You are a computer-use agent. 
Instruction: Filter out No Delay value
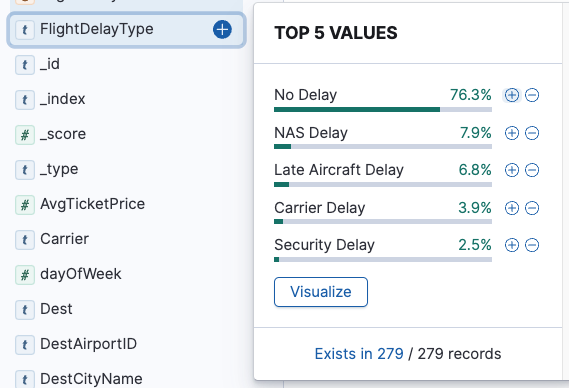[532, 95]
